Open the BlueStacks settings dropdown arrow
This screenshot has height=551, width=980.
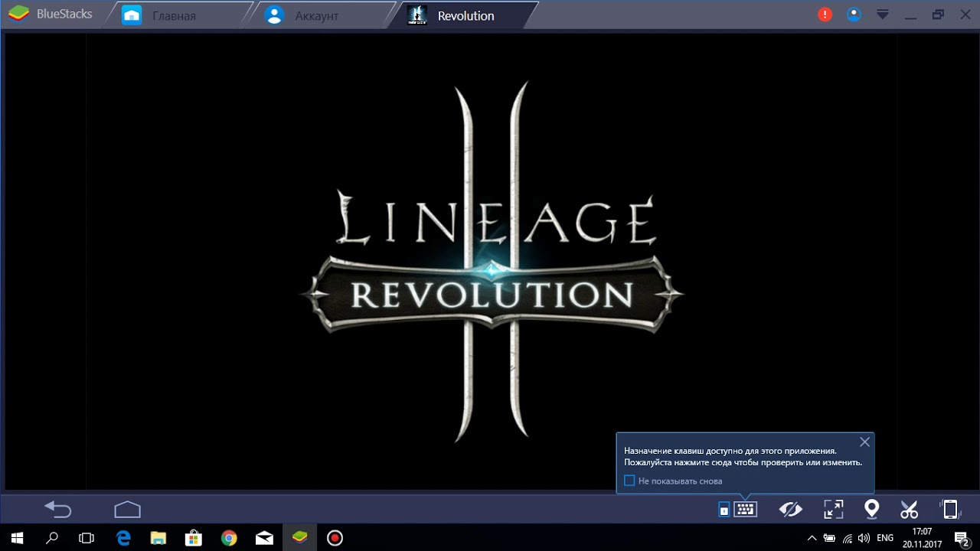click(883, 15)
